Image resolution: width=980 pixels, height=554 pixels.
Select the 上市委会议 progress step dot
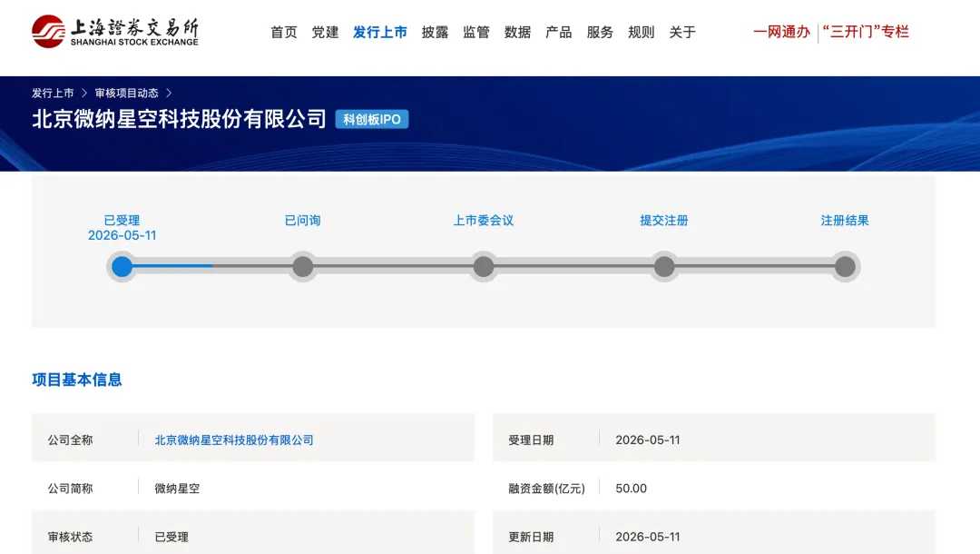[x=483, y=267]
